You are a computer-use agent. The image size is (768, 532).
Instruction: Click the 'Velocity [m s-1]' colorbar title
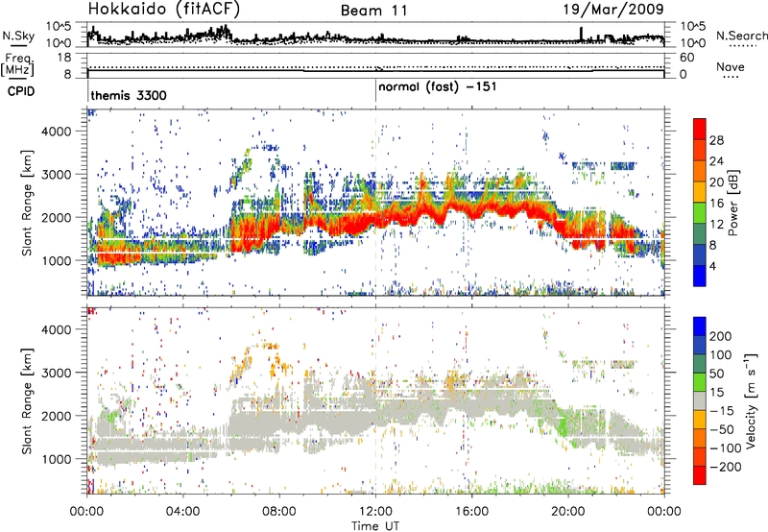tap(751, 400)
